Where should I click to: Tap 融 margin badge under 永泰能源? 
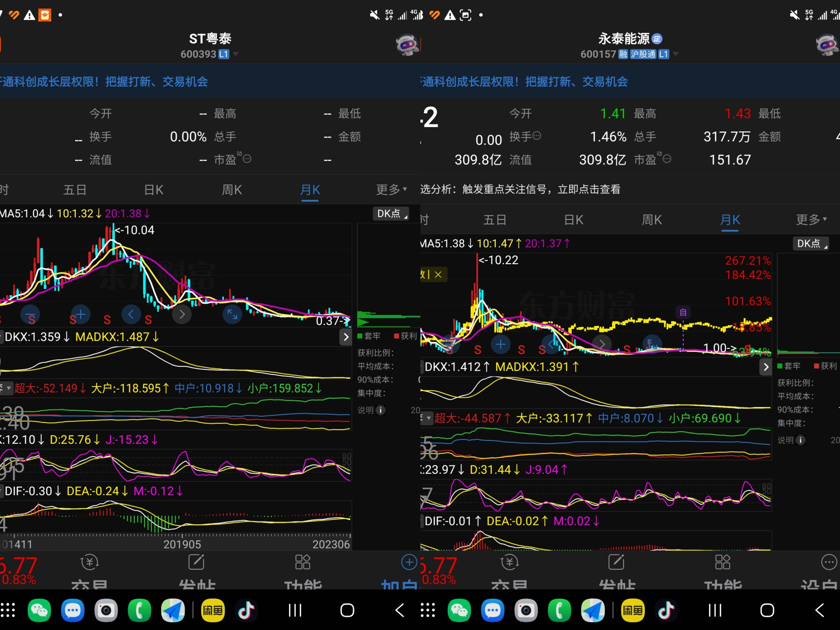click(623, 54)
